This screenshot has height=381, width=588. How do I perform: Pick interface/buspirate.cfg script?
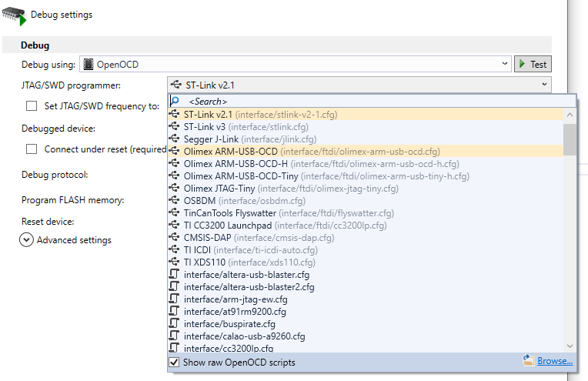click(x=366, y=324)
